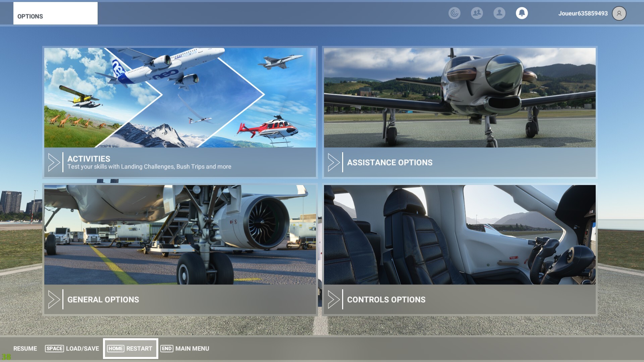Click the Activities chevron arrow icon

tap(54, 162)
